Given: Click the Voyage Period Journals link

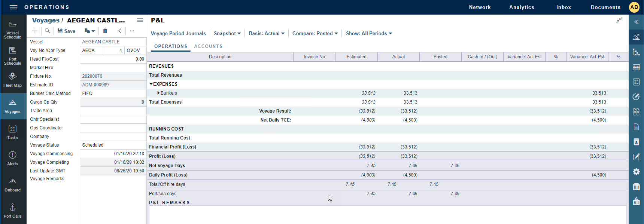Looking at the screenshot, I should (178, 34).
